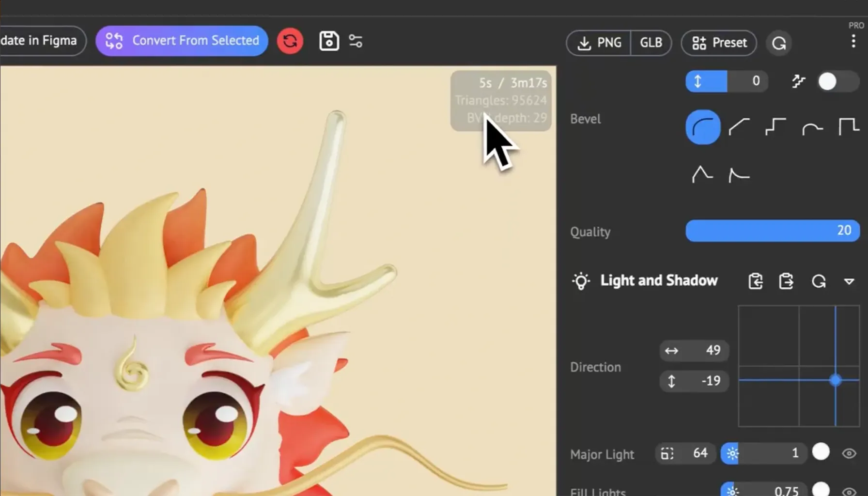This screenshot has height=496, width=868.
Task: Switch to PNG export
Action: tap(600, 43)
